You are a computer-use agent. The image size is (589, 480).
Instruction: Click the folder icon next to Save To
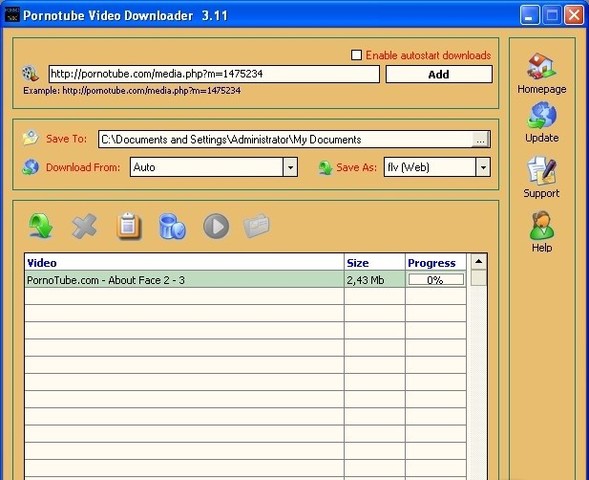pos(31,138)
